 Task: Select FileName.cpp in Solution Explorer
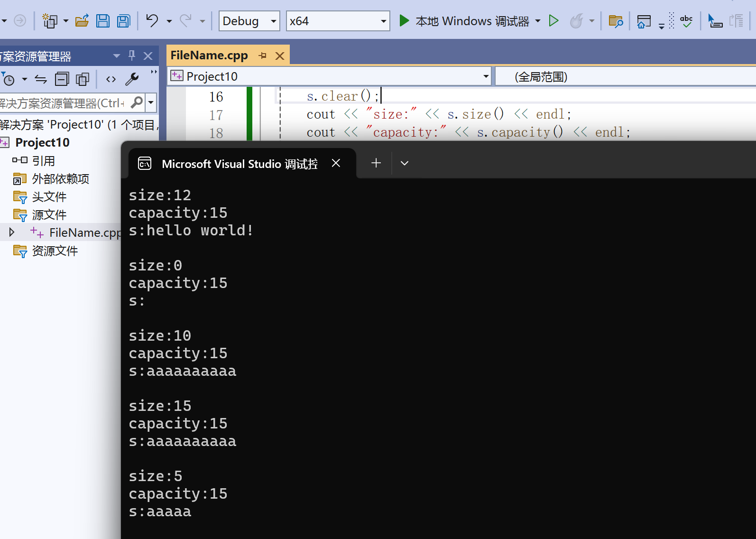(85, 232)
